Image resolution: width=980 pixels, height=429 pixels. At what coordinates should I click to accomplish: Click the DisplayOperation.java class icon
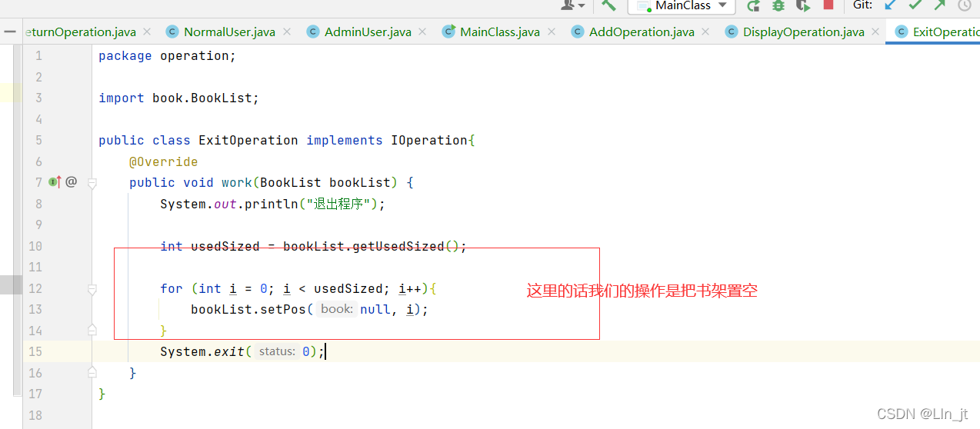click(730, 32)
